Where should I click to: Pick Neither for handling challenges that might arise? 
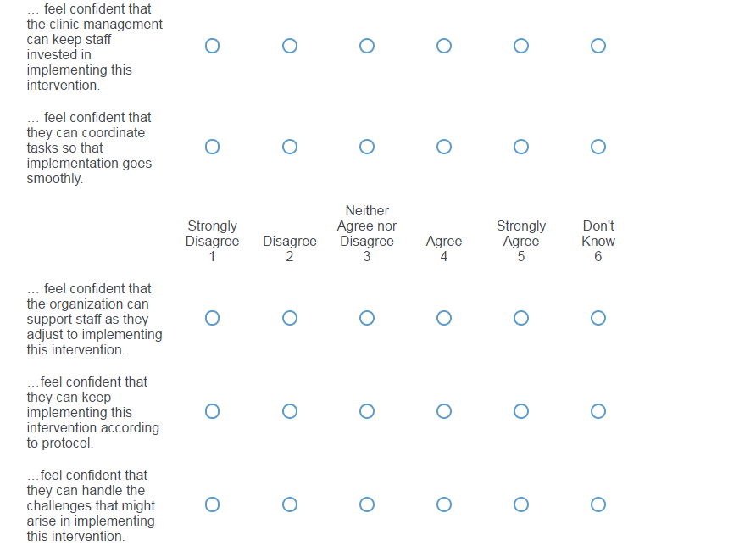click(367, 504)
